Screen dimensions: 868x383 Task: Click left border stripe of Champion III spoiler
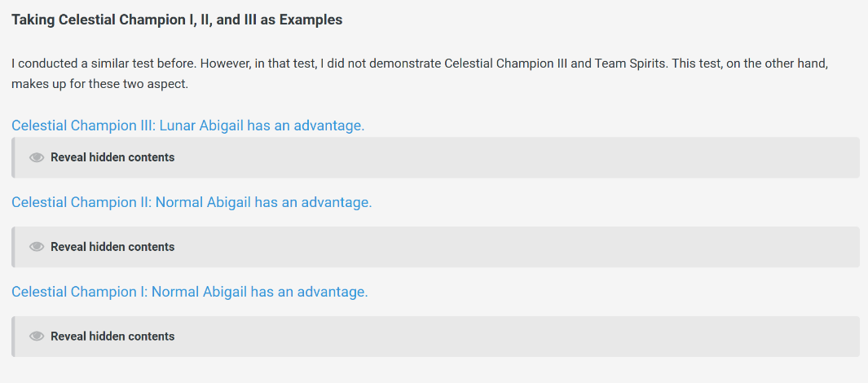point(13,157)
